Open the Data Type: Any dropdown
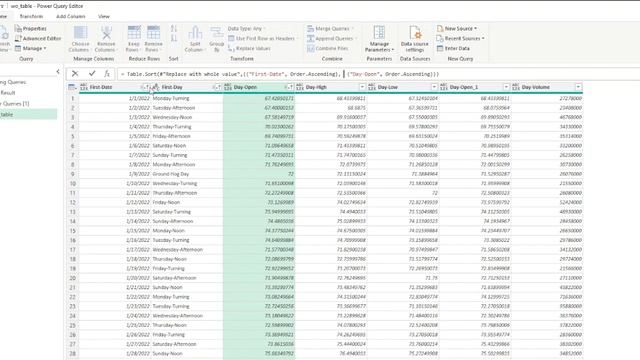The width and height of the screenshot is (640, 360). pyautogui.click(x=246, y=29)
